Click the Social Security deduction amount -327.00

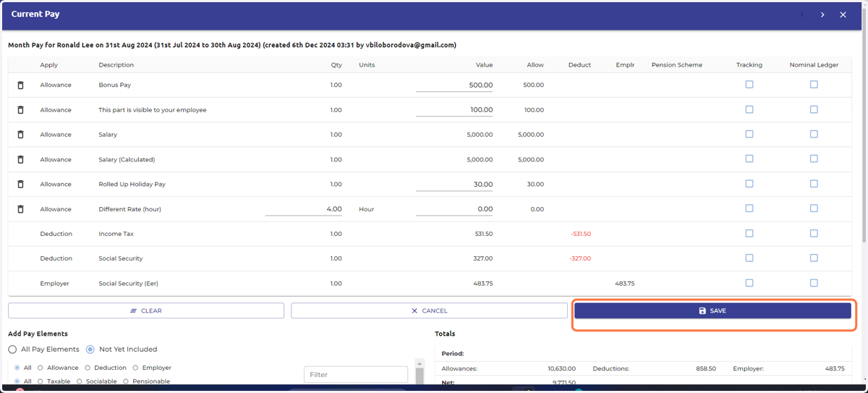(x=581, y=258)
